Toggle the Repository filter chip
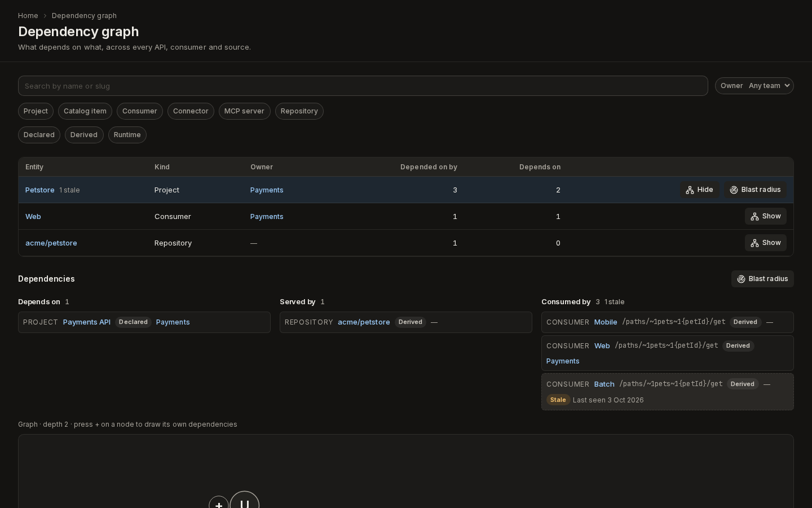 [x=299, y=111]
